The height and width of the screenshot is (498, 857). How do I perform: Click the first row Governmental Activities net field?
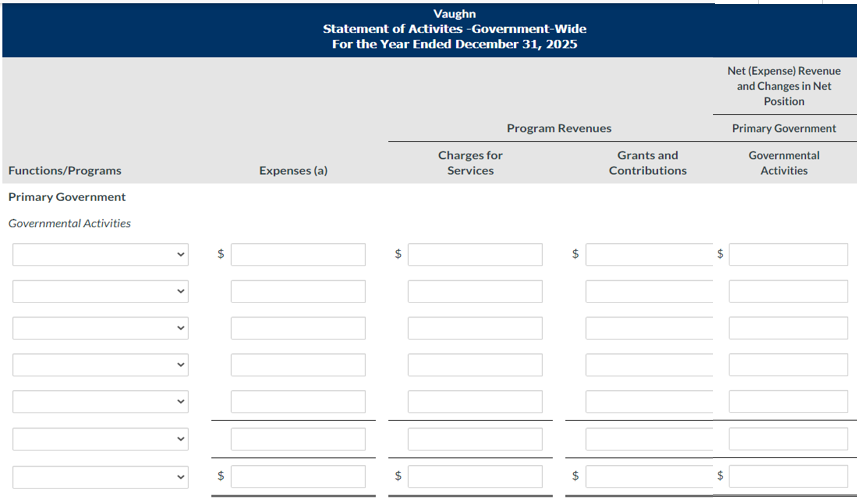788,255
